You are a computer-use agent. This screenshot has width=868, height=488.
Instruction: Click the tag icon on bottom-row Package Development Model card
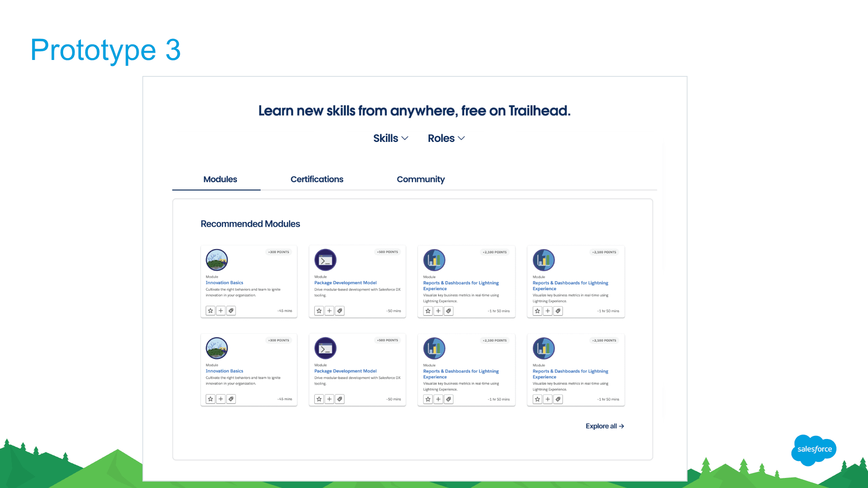pos(340,399)
